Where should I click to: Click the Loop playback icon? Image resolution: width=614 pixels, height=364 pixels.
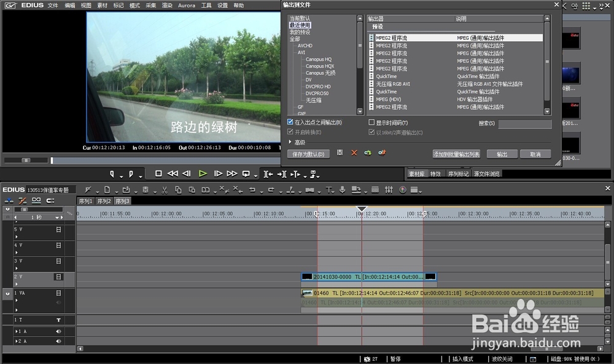(246, 173)
